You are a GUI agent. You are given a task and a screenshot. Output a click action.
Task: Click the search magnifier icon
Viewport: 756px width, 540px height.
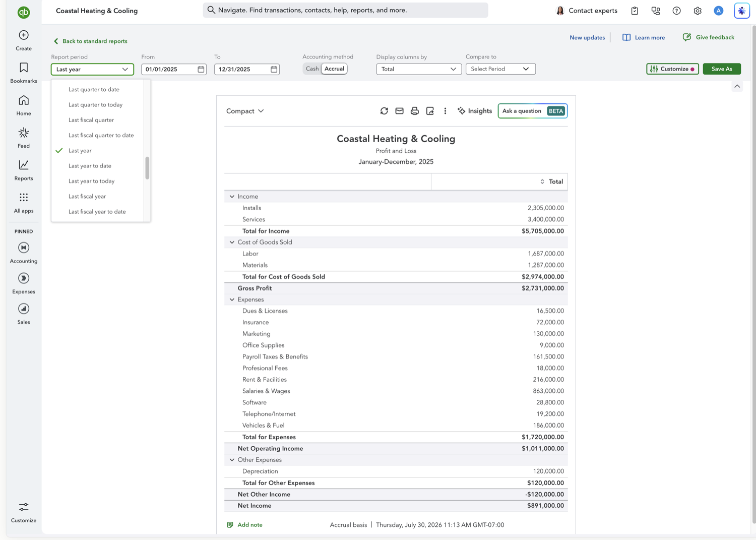point(211,10)
